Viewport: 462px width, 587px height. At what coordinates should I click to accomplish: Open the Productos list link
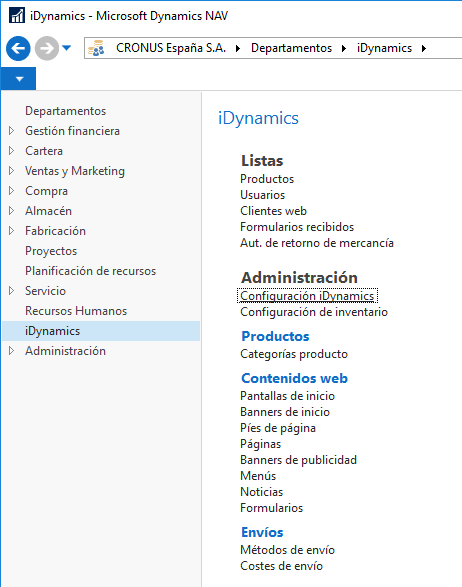pyautogui.click(x=267, y=179)
